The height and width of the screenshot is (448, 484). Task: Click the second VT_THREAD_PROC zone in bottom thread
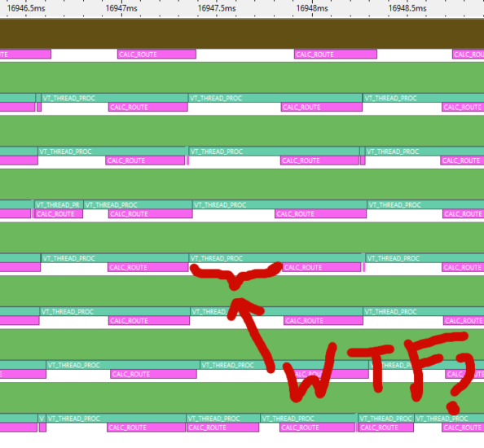pyautogui.click(x=223, y=419)
